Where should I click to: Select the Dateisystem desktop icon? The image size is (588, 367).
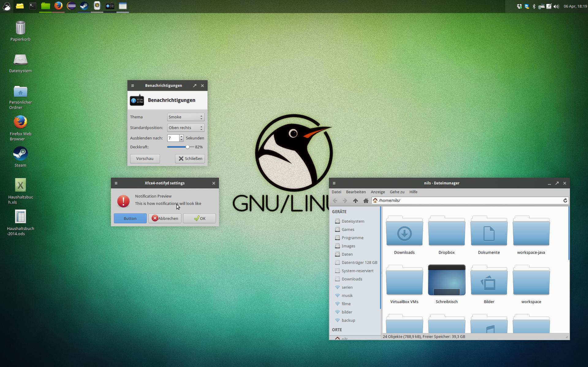click(x=20, y=63)
